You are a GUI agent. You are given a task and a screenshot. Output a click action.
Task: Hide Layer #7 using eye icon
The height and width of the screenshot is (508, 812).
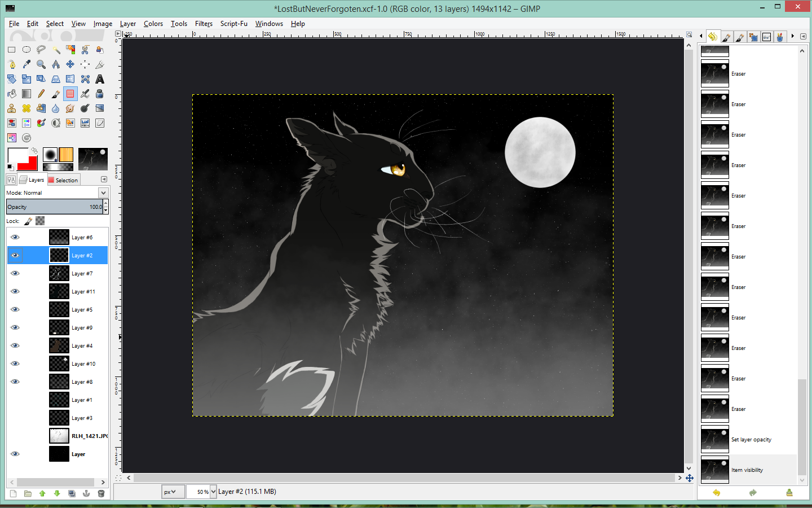pyautogui.click(x=15, y=274)
